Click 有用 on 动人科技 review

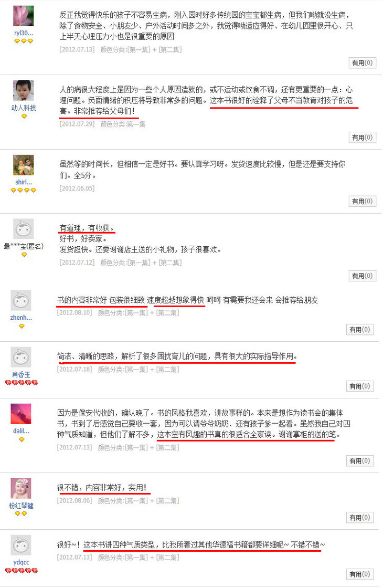[x=362, y=137]
